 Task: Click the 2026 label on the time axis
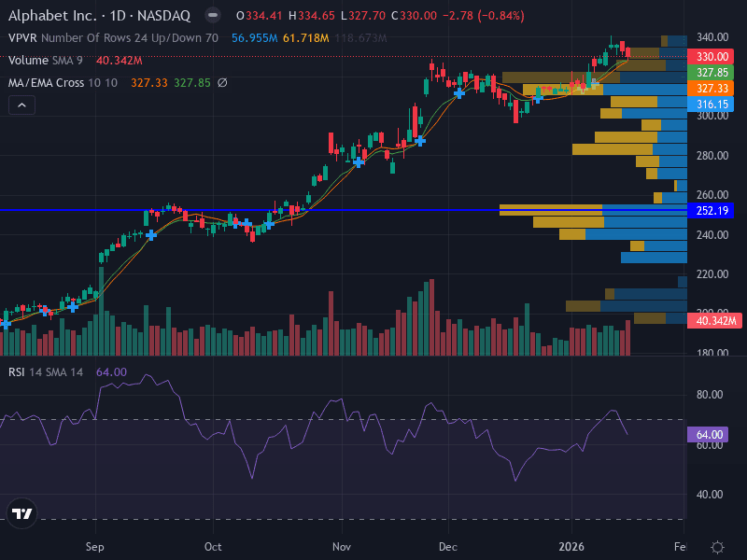571,547
